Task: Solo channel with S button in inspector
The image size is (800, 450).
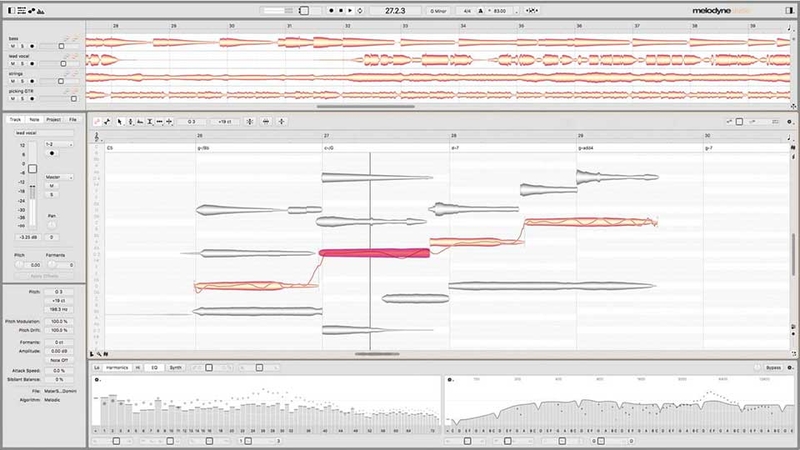Action: click(52, 194)
